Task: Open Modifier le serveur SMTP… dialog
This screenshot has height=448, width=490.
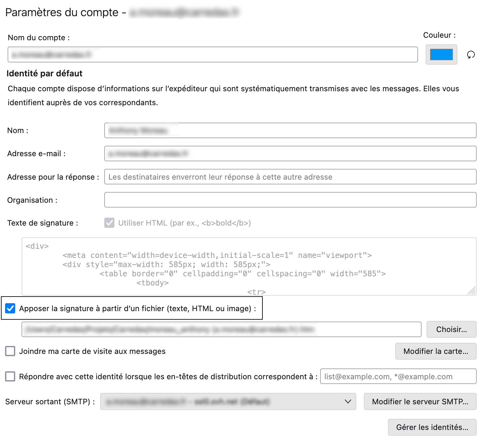Action: point(420,401)
